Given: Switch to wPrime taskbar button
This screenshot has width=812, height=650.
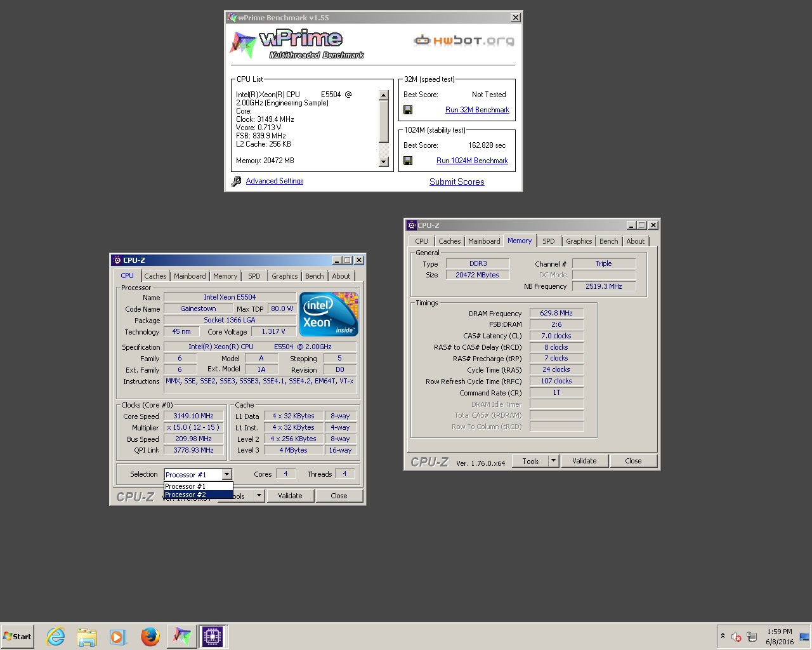Looking at the screenshot, I should 181,637.
